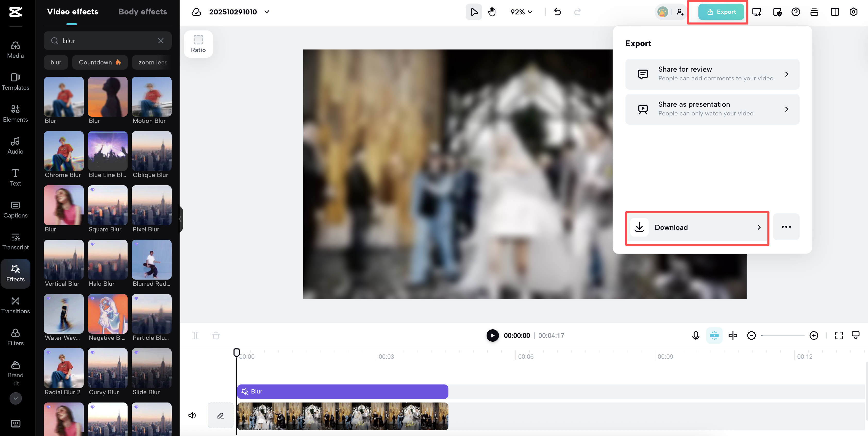Start a voiceover with the microphone icon
This screenshot has height=436, width=868.
[x=696, y=335]
